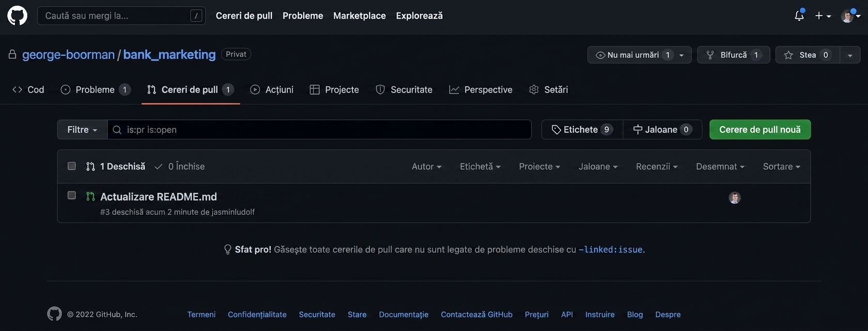
Task: Open Explorează in top navigation
Action: 420,16
